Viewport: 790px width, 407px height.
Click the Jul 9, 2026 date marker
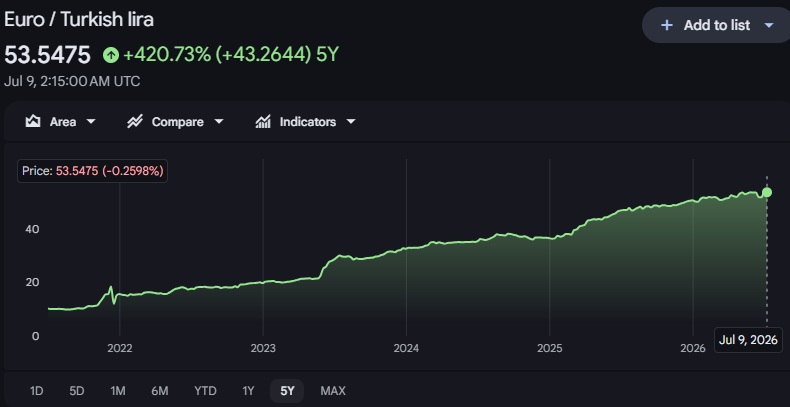(x=748, y=340)
